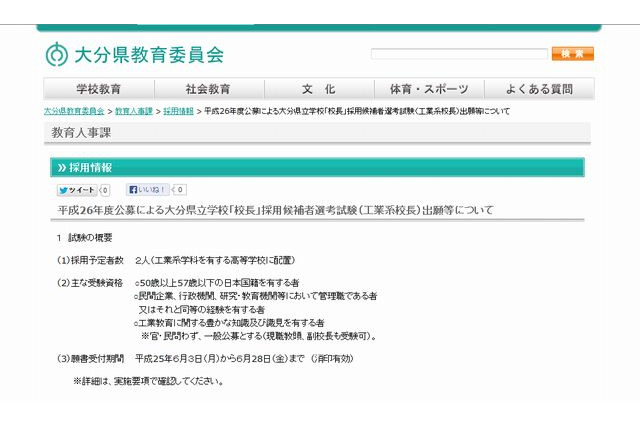Click the '※詳細は、実施要項で確認' note

coord(149,381)
